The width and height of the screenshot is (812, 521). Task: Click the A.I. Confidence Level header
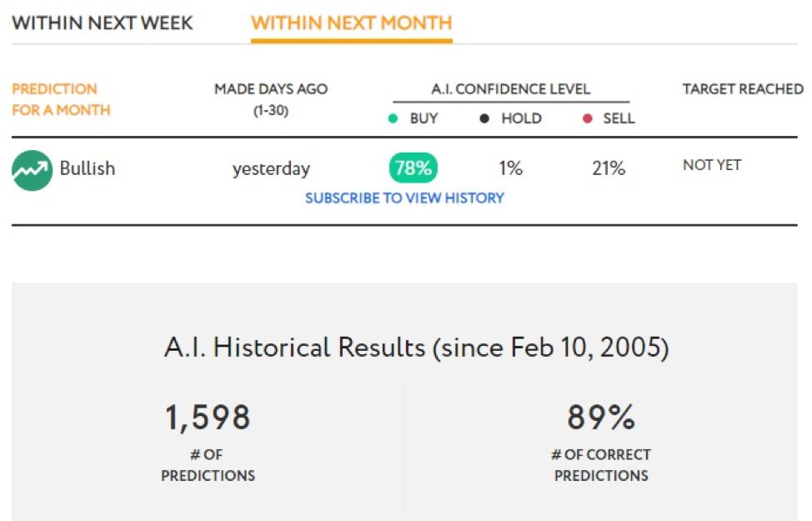click(510, 89)
